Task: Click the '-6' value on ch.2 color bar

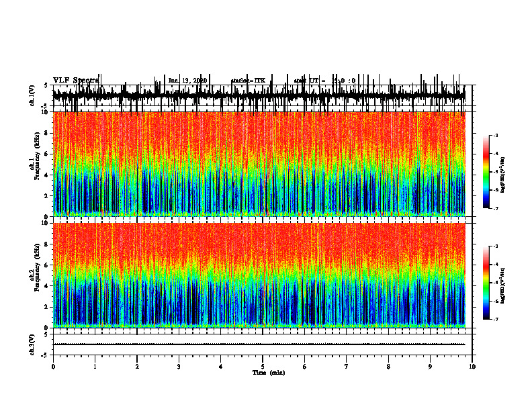Action: point(496,301)
